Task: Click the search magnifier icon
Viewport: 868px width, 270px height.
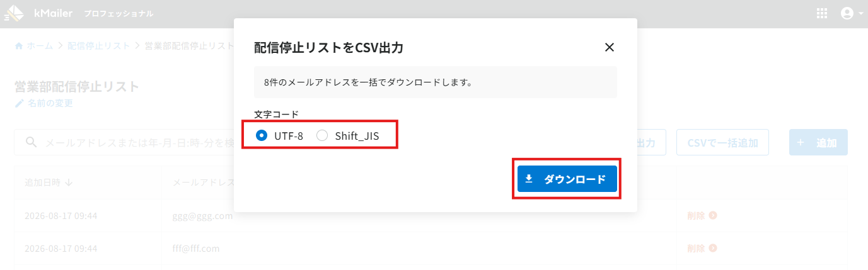Action: (x=31, y=143)
